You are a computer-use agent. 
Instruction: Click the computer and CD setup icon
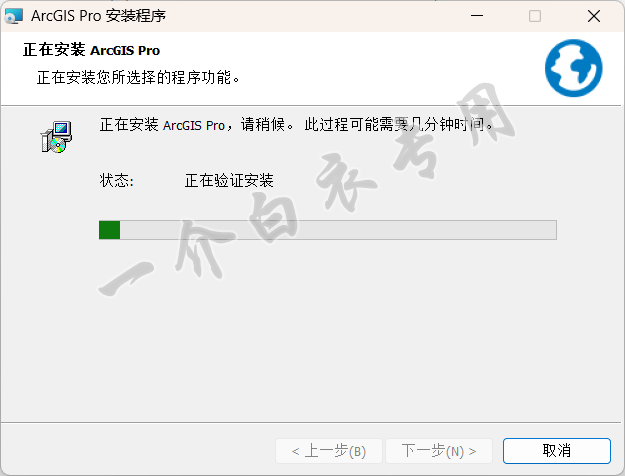click(x=56, y=137)
